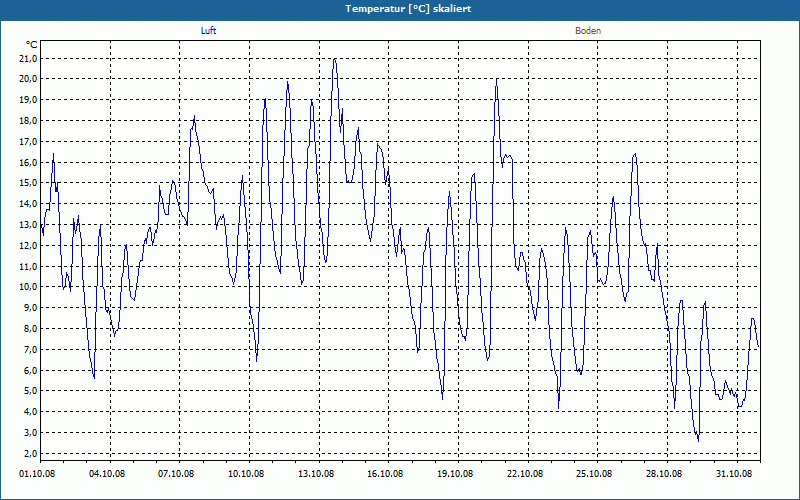Click the chart title 'Temperatur [°C] skaliert'
Image resolution: width=800 pixels, height=500 pixels.
408,9
